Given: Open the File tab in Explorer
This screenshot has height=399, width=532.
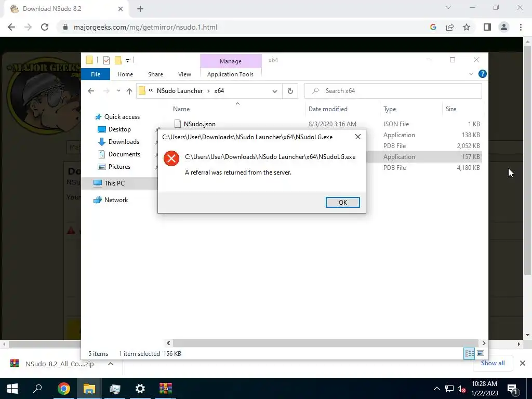Looking at the screenshot, I should tap(96, 74).
